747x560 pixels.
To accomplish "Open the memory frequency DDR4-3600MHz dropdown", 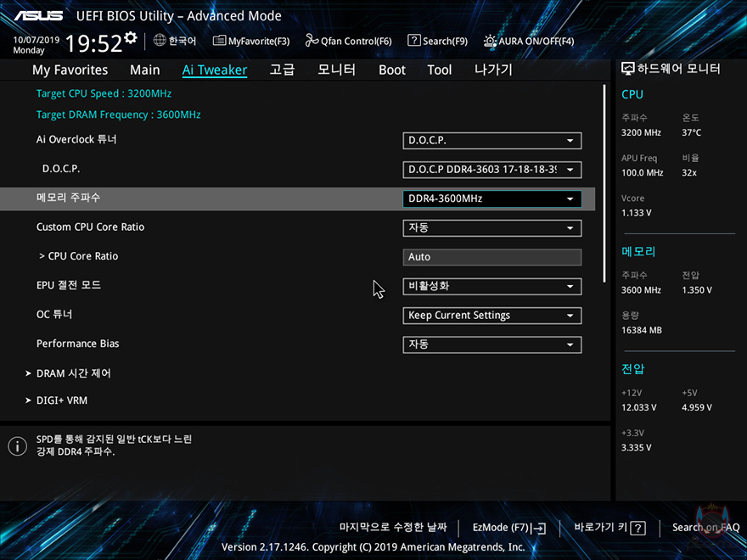I will tap(492, 199).
